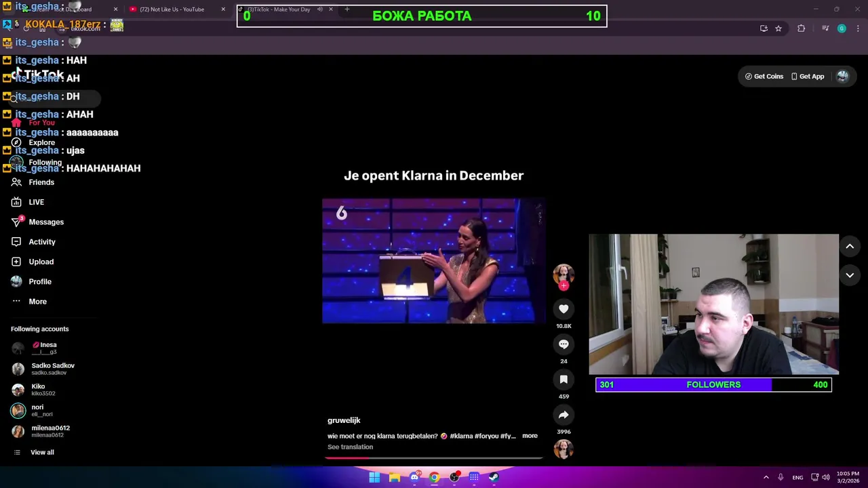The width and height of the screenshot is (868, 488).
Task: Show hidden system tray icons
Action: (x=766, y=477)
